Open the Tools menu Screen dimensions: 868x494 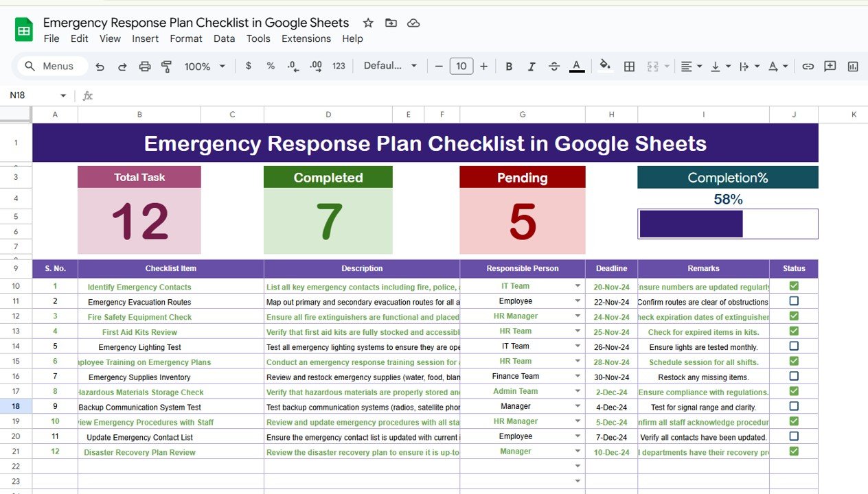click(x=258, y=38)
